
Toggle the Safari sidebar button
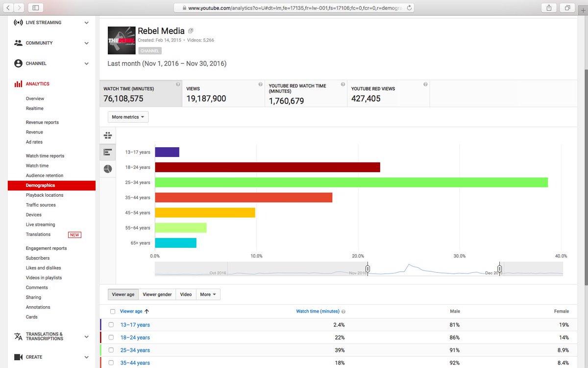pos(36,8)
